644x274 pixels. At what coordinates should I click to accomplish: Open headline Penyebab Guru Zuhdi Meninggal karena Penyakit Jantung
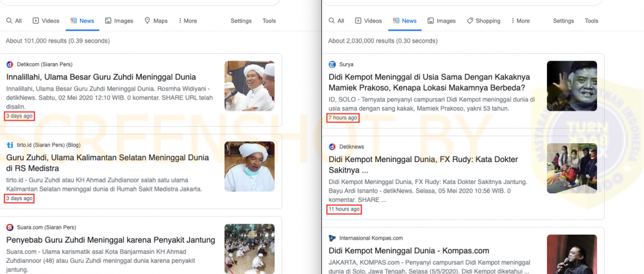tap(111, 240)
